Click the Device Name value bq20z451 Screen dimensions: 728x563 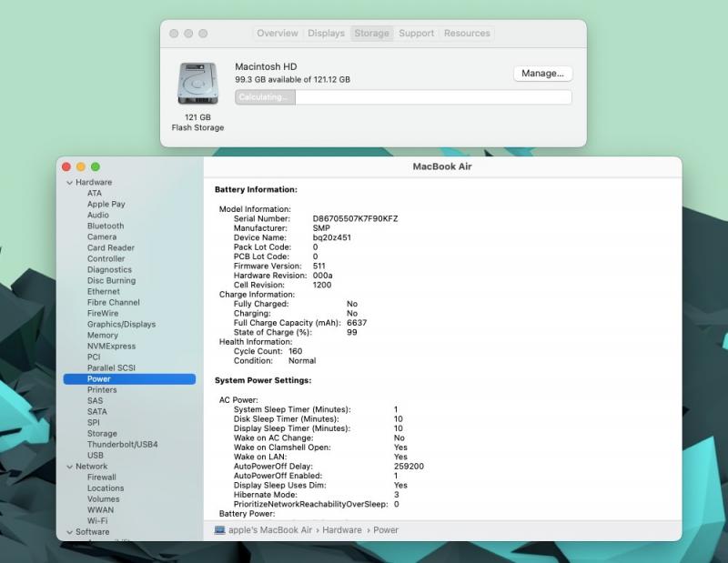point(332,237)
